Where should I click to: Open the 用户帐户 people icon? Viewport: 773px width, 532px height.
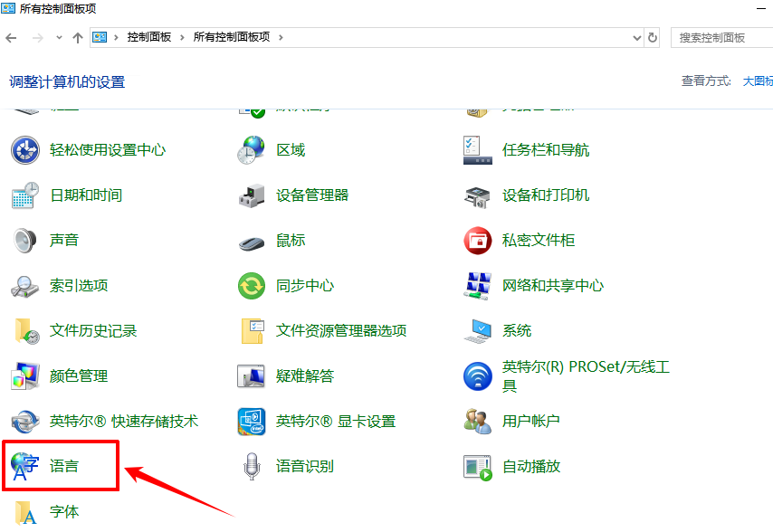[478, 422]
